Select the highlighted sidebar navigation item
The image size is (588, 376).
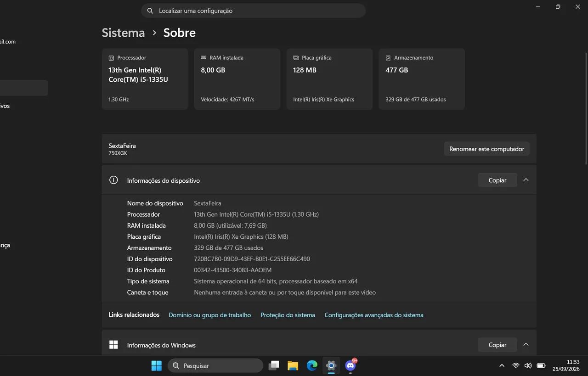click(24, 88)
